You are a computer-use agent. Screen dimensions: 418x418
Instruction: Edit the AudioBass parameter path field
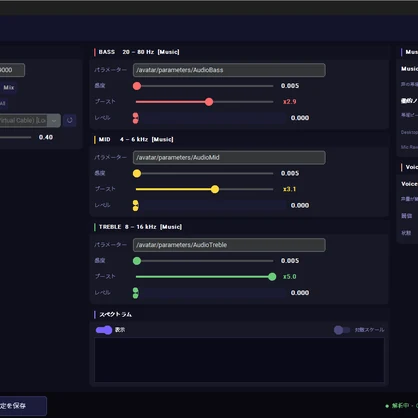[x=229, y=70]
